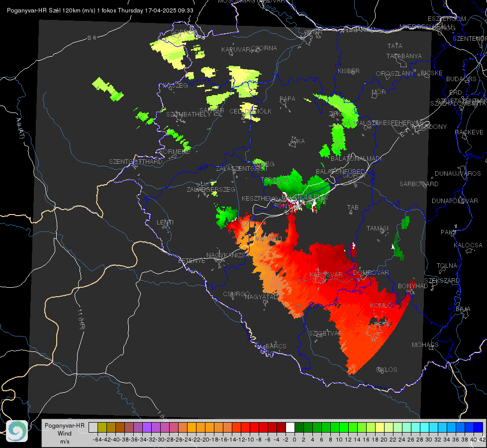
Task: Click the BONYHAD city label
Action: pos(413,286)
